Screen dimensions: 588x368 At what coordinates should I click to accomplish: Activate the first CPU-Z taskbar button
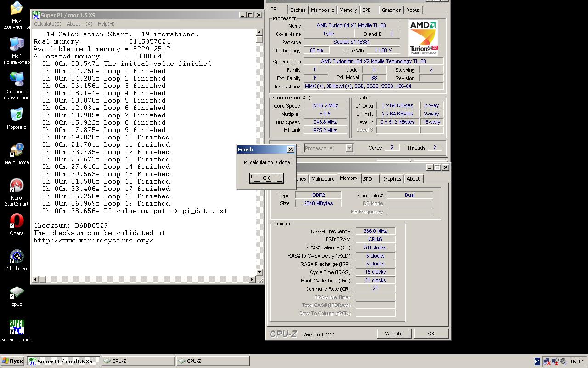coord(138,362)
